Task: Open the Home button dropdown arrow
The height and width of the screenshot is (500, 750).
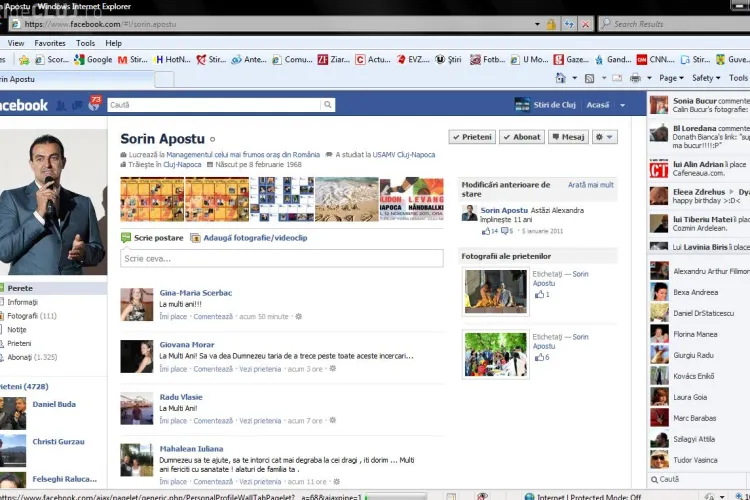Action: [x=574, y=78]
